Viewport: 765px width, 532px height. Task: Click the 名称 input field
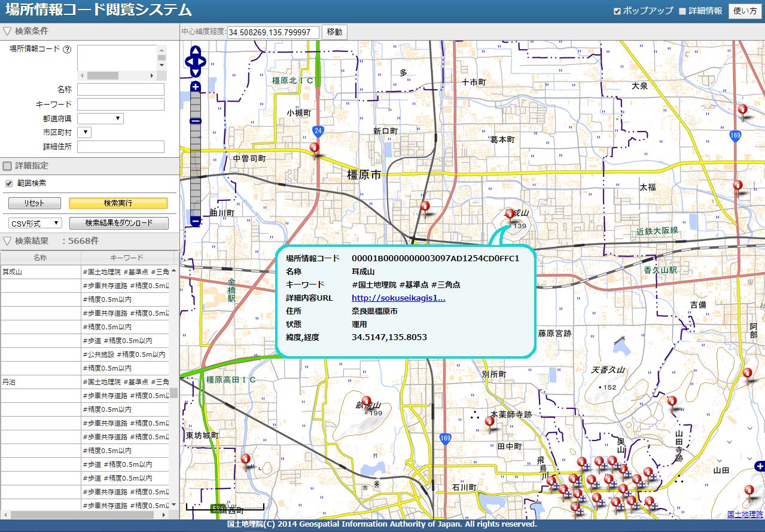point(121,90)
